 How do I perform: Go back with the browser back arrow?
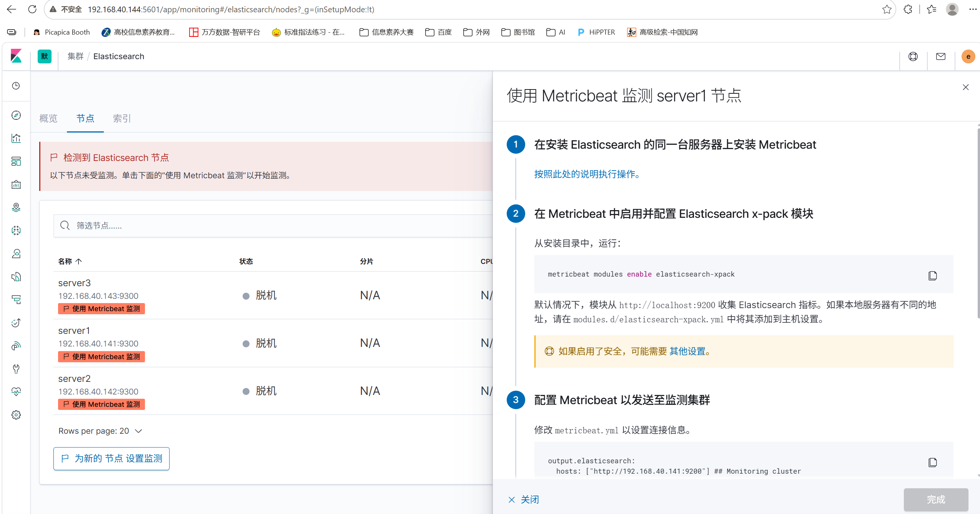point(12,9)
